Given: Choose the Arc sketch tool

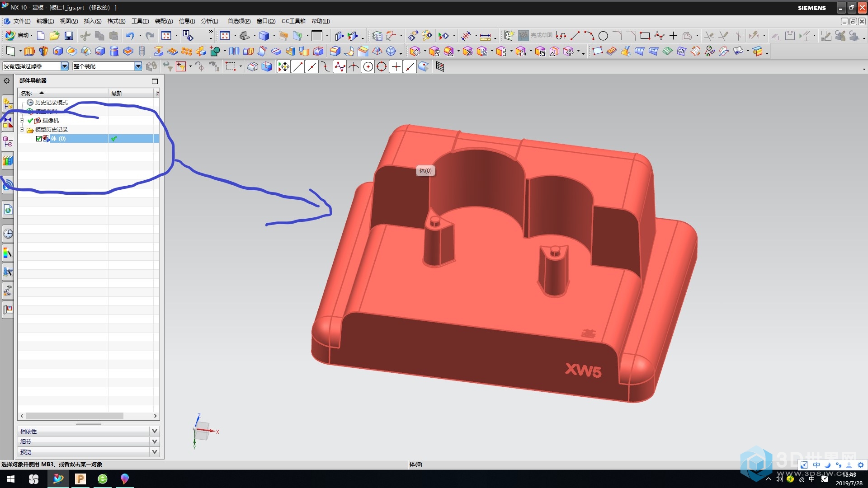Looking at the screenshot, I should coord(589,36).
